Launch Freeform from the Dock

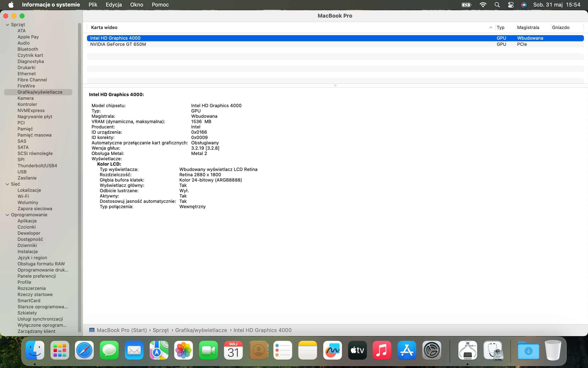point(333,350)
